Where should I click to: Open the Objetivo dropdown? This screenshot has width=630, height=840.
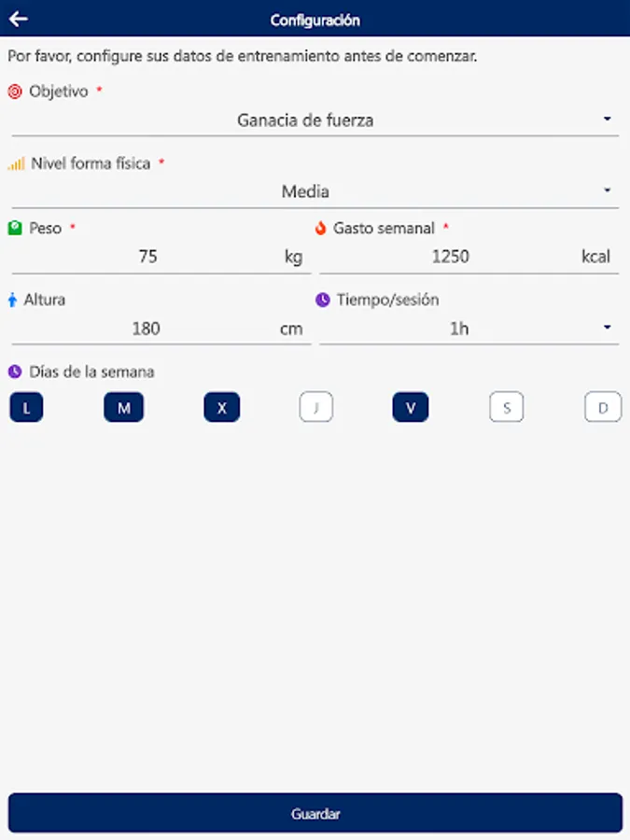(x=315, y=119)
